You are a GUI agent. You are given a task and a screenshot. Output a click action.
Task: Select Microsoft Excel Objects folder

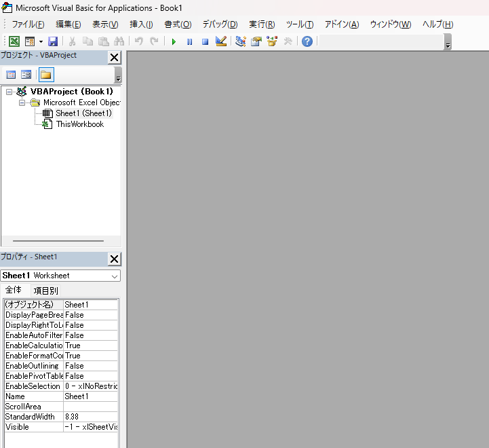[x=81, y=102]
